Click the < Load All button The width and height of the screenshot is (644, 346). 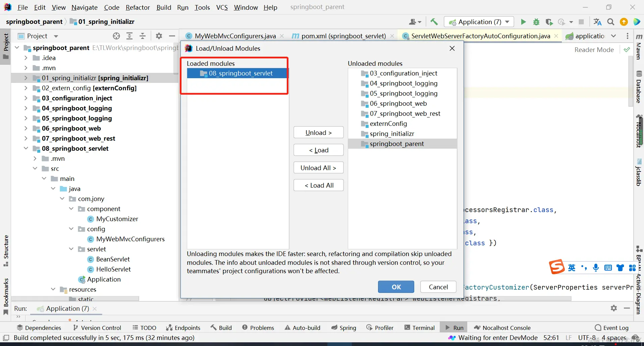pos(319,185)
